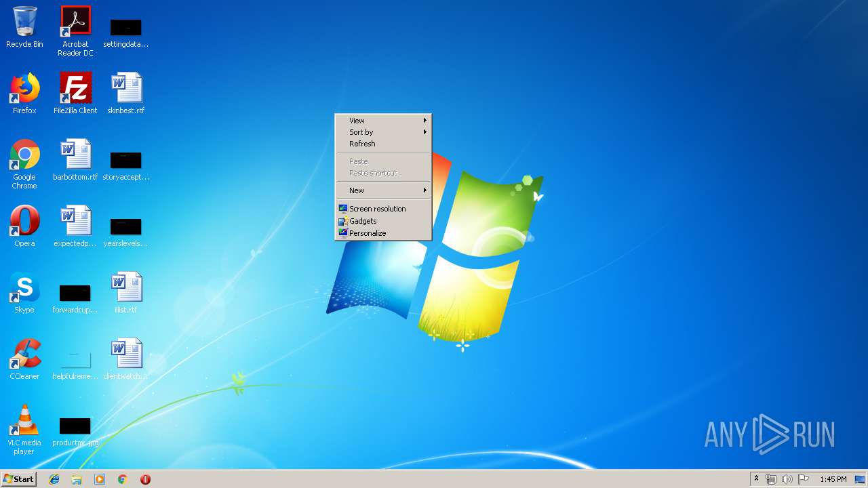Screen dimensions: 868x488
Task: Choose Gadgets from the context menu
Action: click(383, 221)
